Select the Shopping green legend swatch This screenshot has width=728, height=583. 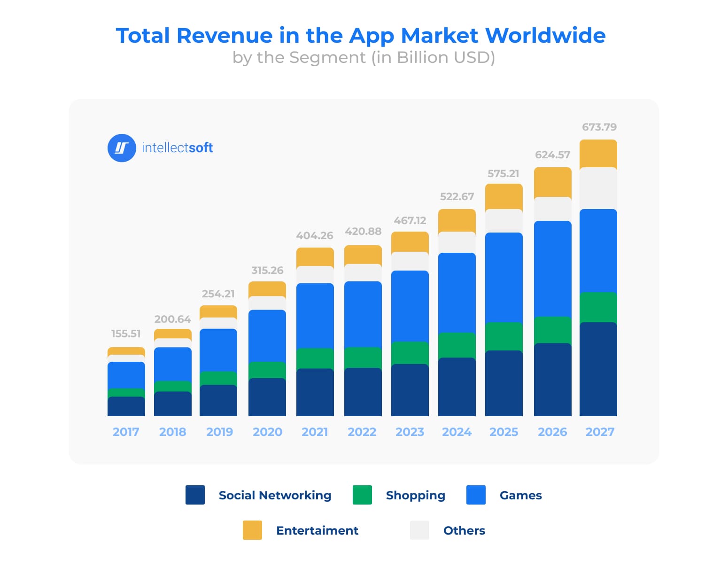point(362,495)
